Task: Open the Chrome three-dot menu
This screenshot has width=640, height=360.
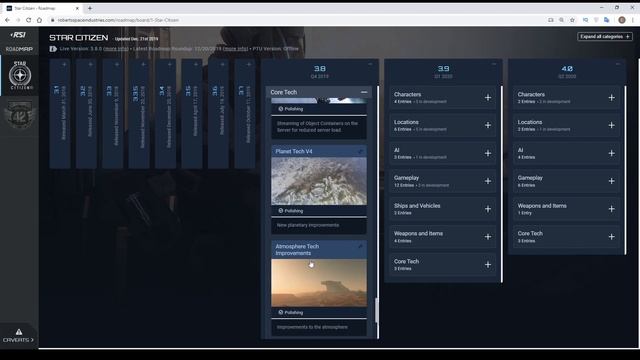Action: [x=633, y=20]
